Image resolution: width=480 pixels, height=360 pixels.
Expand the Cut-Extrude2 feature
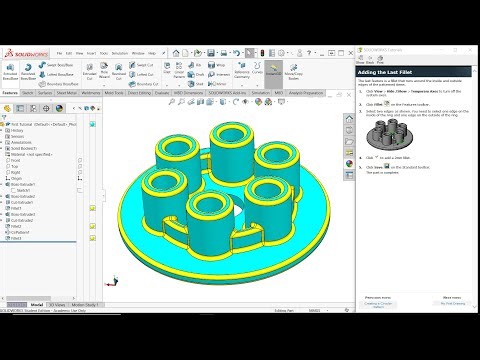tap(1, 220)
